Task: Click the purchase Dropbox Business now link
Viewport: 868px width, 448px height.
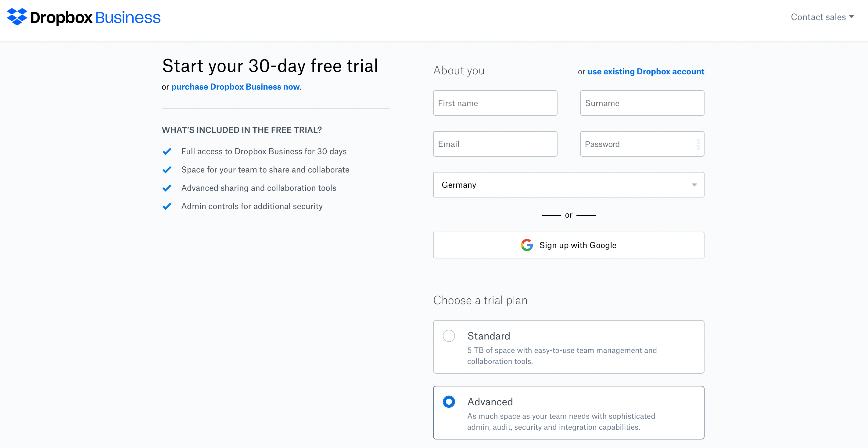Action: coord(235,87)
